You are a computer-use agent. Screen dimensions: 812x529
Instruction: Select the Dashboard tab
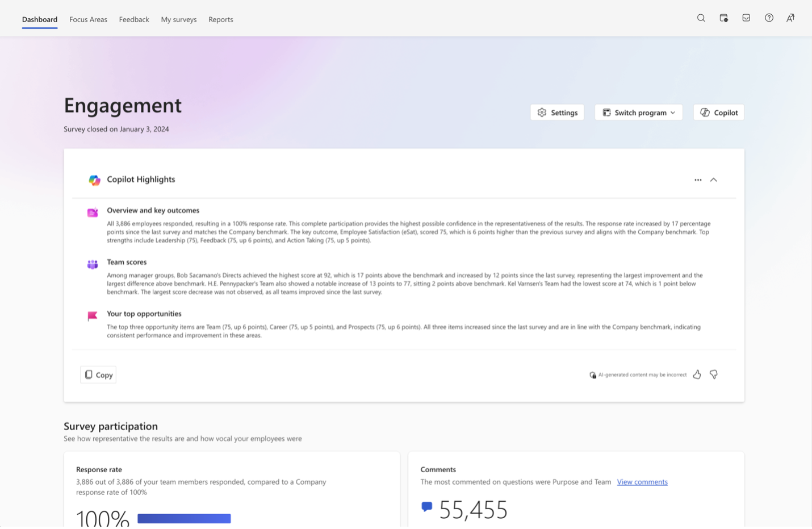[40, 19]
